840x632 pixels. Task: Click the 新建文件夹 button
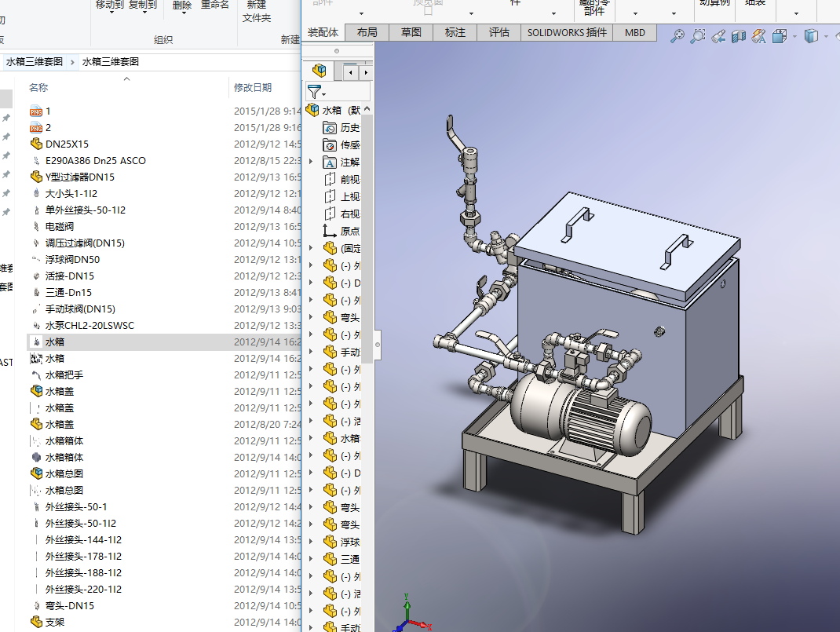[x=257, y=11]
